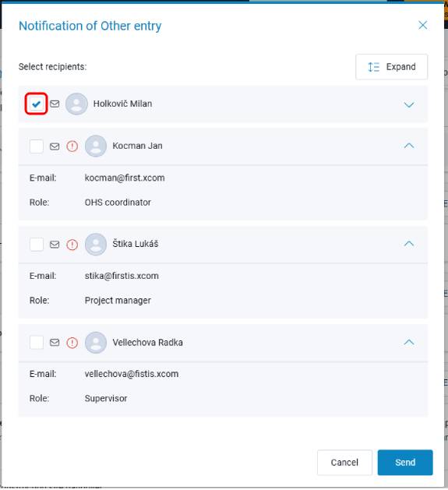Uncheck the Holkovič Milan recipient checkbox
448x490 pixels.
pos(37,104)
